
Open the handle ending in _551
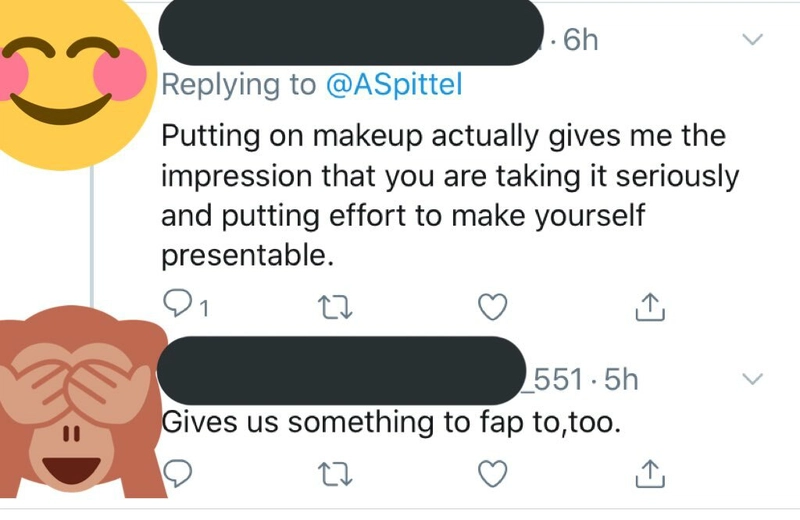[558, 380]
